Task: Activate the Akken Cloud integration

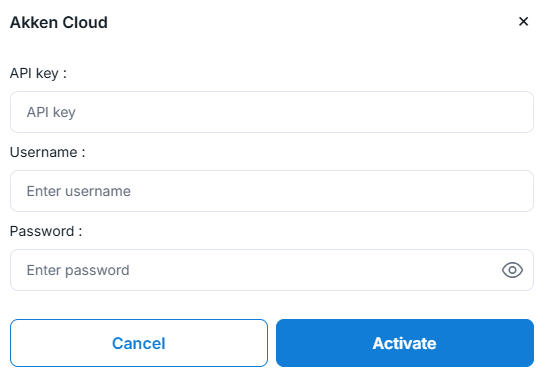Action: [405, 343]
